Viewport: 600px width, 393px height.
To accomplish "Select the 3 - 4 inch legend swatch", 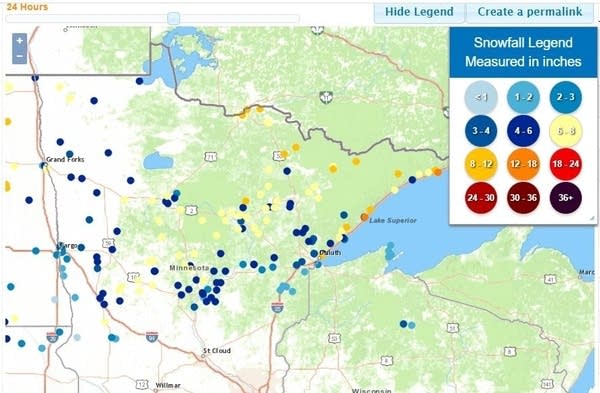I will pyautogui.click(x=481, y=131).
